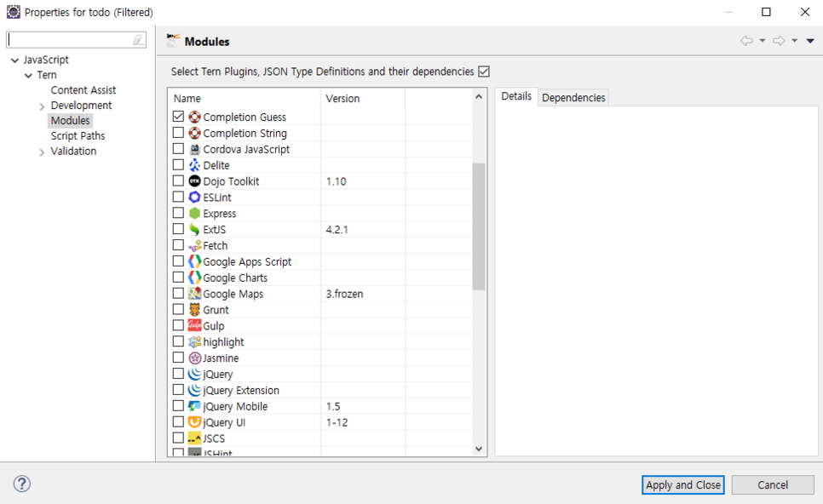Click the jQuery Mobile icon
The image size is (823, 504).
(195, 406)
